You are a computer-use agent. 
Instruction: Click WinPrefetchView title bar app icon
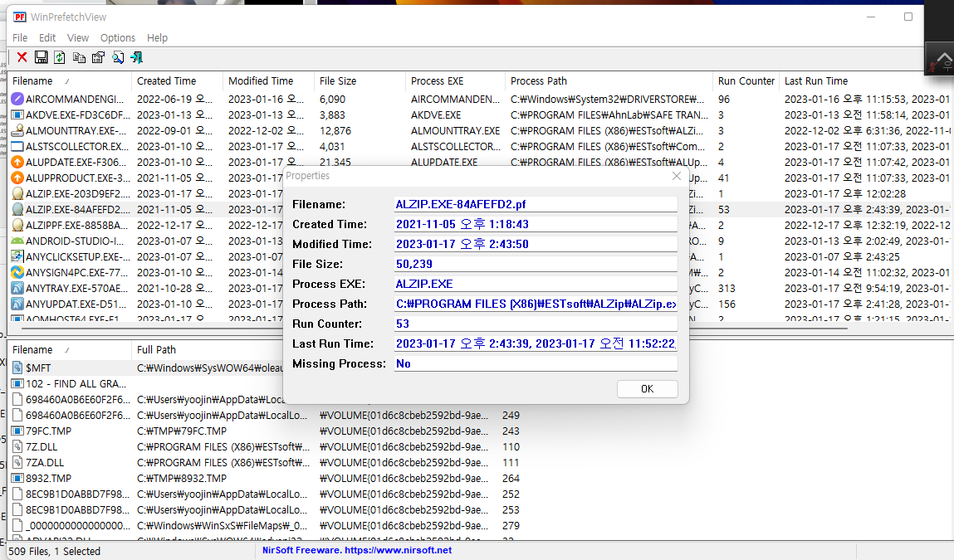[x=20, y=17]
